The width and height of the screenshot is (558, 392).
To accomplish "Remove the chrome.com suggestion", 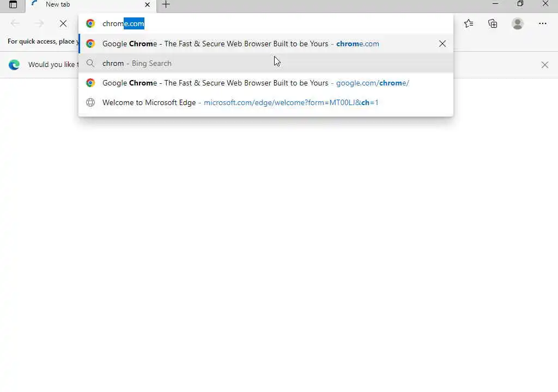I will tap(442, 44).
